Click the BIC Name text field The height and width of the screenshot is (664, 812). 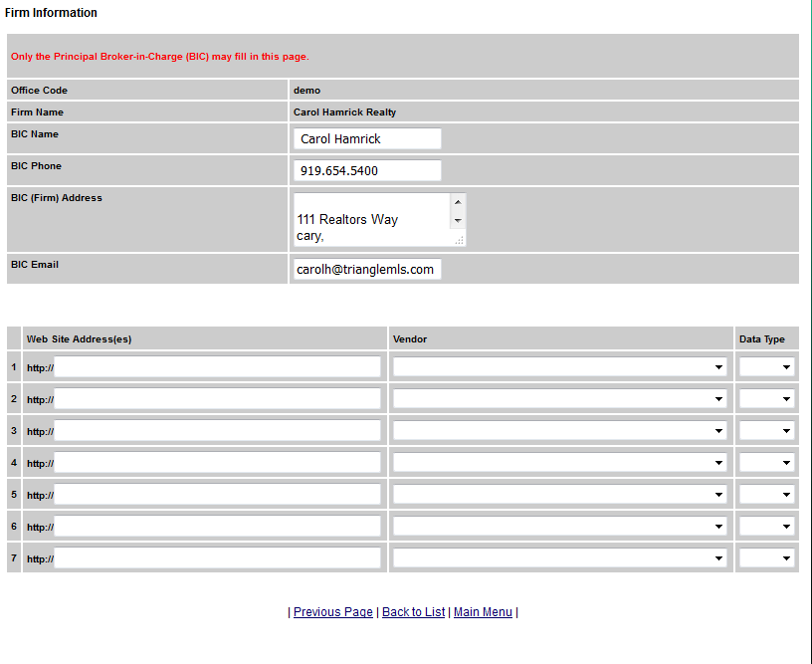tap(366, 138)
